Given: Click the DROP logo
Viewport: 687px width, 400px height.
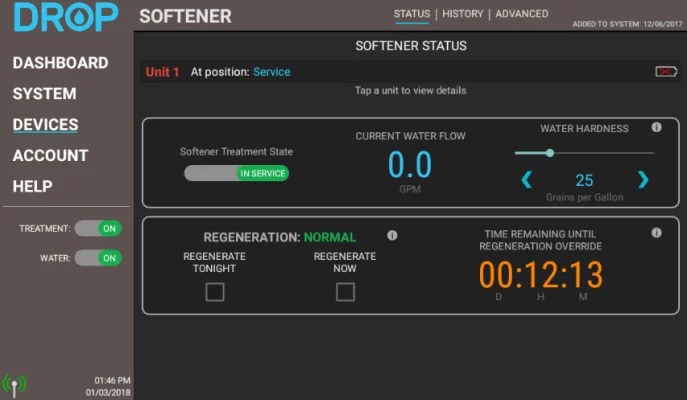Looking at the screenshot, I should 66,18.
